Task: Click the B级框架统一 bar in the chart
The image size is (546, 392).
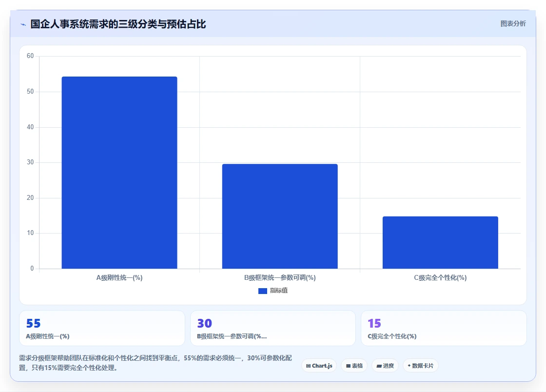Action: tap(280, 216)
